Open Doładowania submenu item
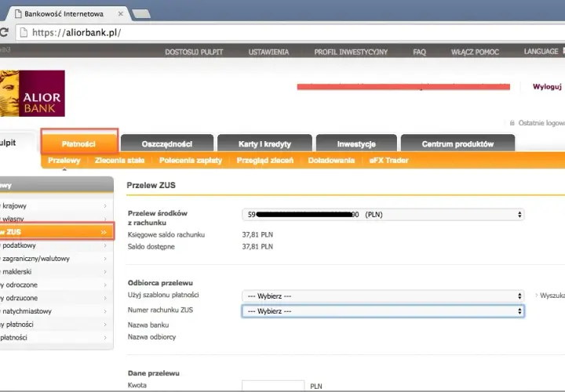This screenshot has height=392, width=565. tap(331, 161)
